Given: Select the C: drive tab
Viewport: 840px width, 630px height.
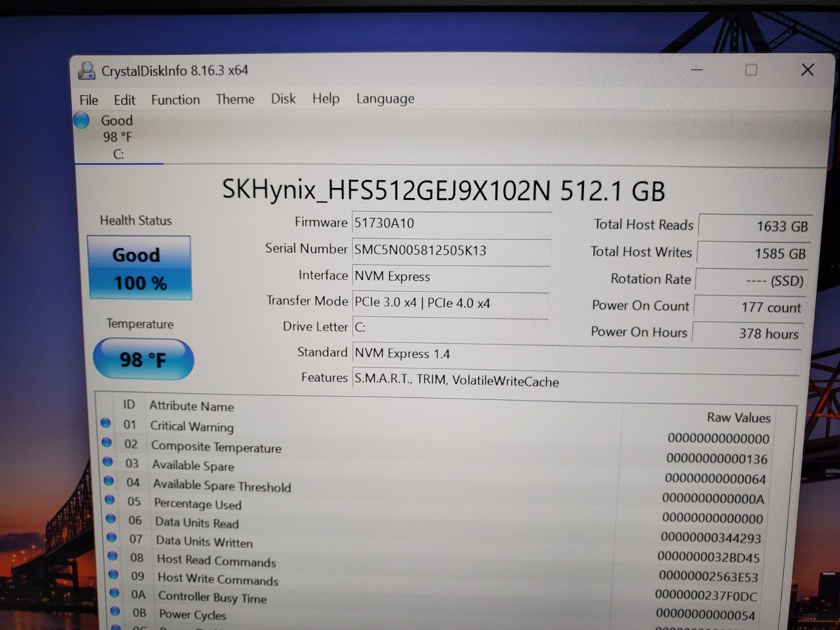Looking at the screenshot, I should click(x=119, y=137).
